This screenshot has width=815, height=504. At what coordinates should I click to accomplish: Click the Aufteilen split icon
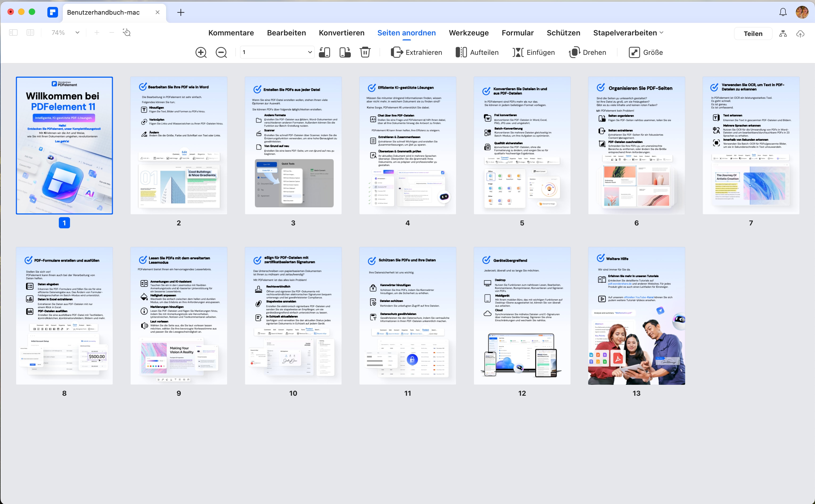461,52
